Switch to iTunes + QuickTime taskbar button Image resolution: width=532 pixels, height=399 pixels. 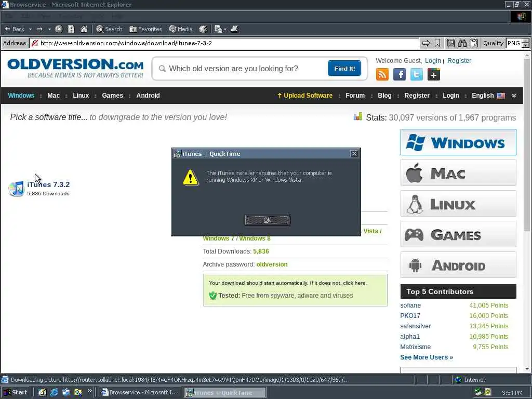(225, 393)
